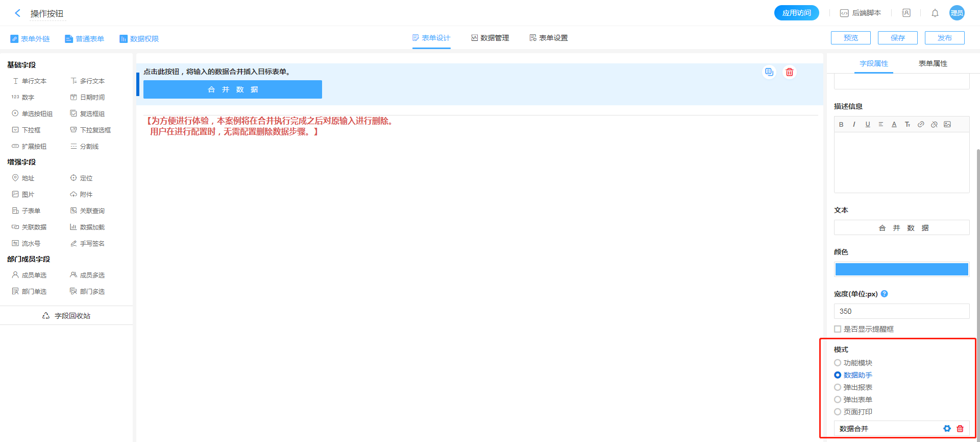This screenshot has height=442, width=980.
Task: Open the 数据管理 tab
Action: tap(490, 38)
